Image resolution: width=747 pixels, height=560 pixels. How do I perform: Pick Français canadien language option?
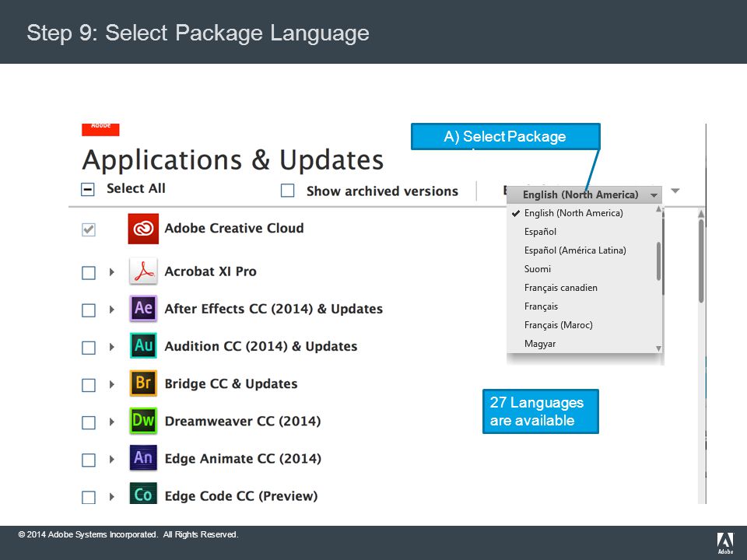(x=561, y=288)
